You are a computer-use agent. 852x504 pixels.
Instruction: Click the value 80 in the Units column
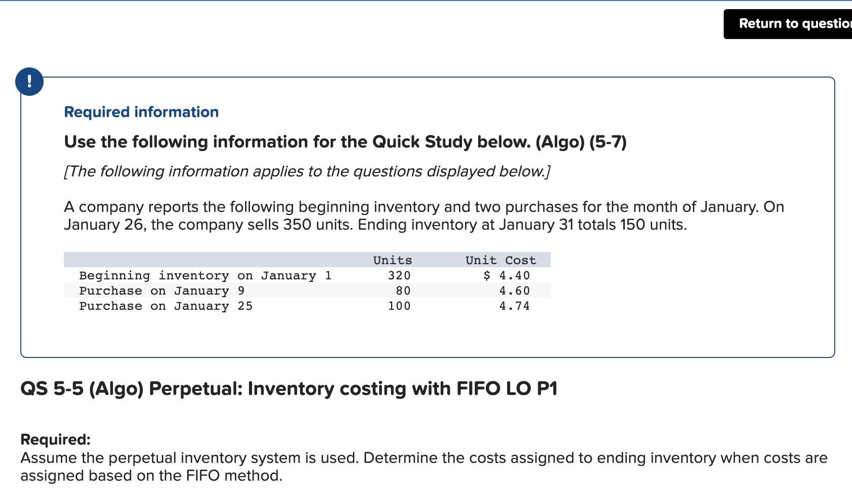tap(403, 291)
